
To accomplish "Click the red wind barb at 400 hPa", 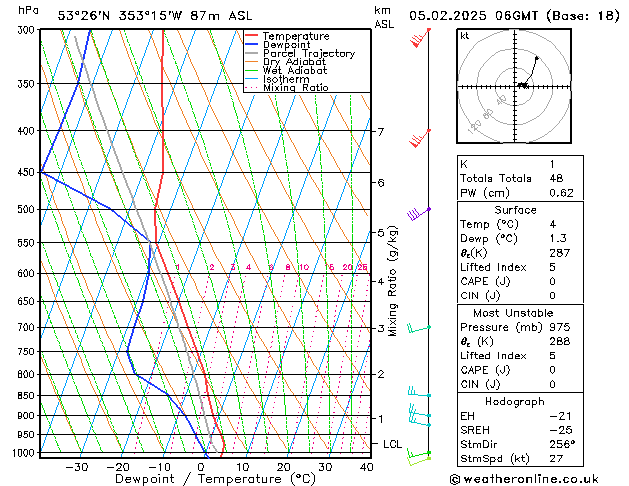I will pos(420,137).
